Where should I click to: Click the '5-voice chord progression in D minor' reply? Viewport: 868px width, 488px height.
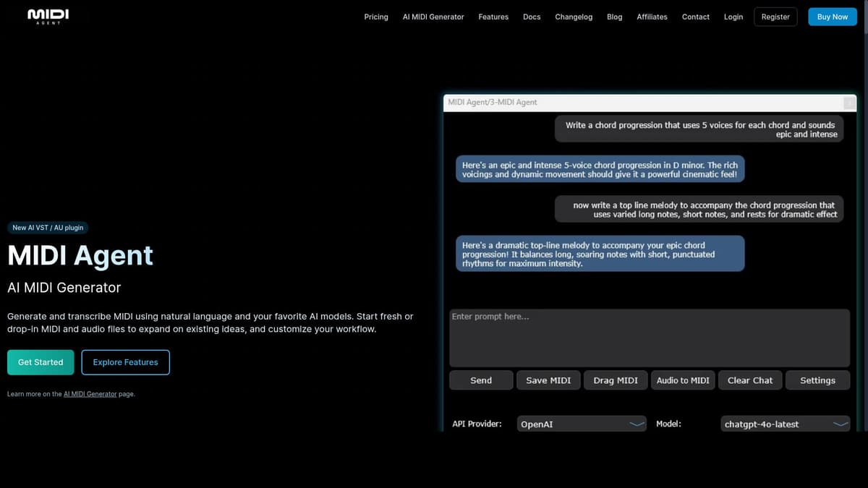point(600,170)
